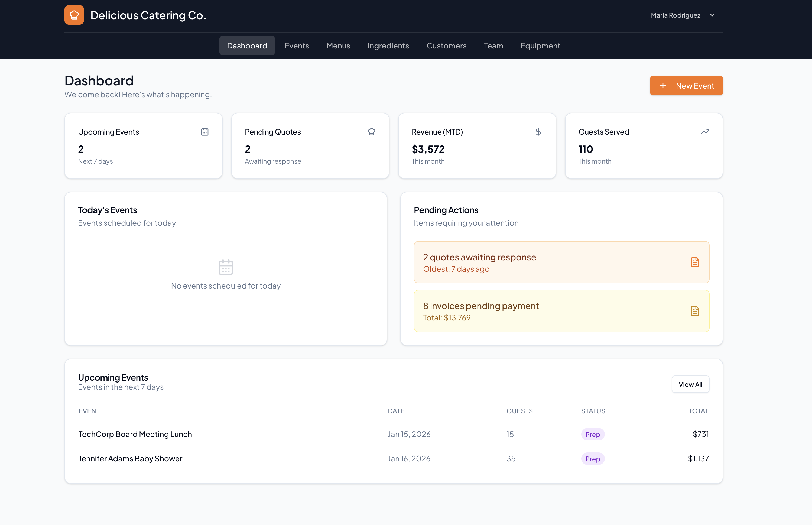Open TechCorp Board Meeting Lunch row
This screenshot has width=812, height=525.
pyautogui.click(x=135, y=434)
